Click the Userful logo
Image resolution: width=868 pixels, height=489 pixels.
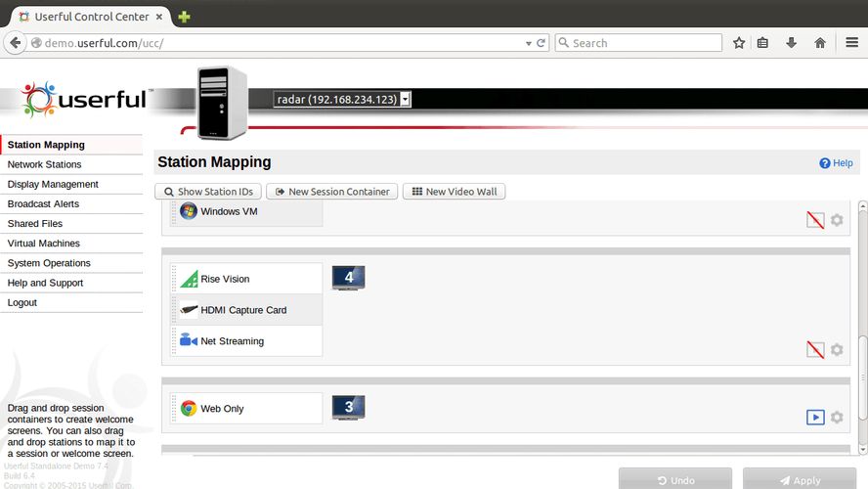coord(84,100)
